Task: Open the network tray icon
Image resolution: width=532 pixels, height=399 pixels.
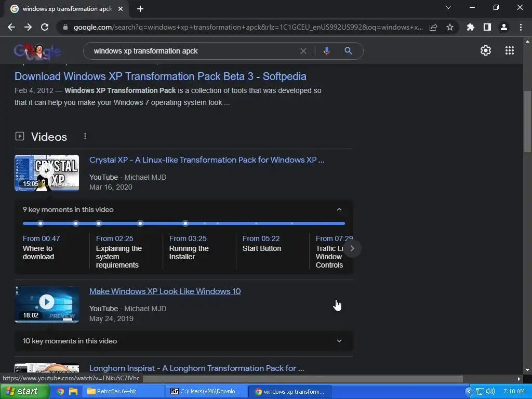Action: tap(480, 392)
